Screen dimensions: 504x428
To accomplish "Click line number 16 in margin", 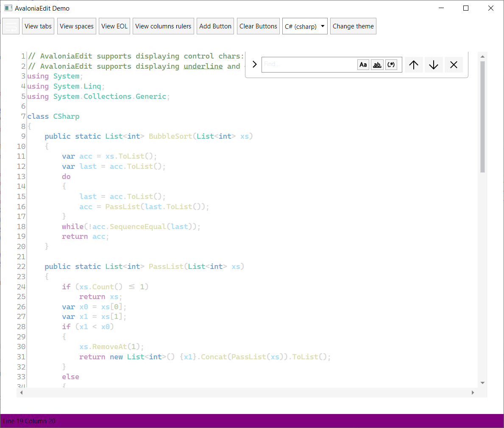I will coord(21,207).
